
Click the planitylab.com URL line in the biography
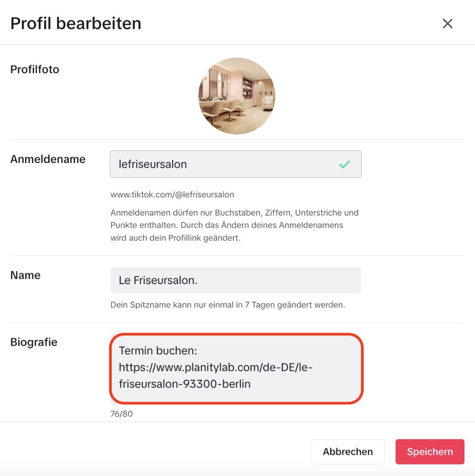tap(215, 367)
